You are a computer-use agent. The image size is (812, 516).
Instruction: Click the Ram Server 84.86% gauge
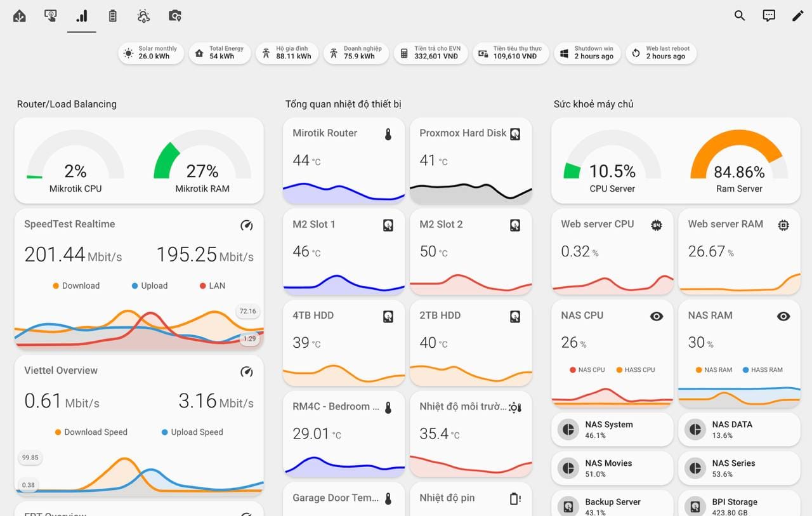739,161
